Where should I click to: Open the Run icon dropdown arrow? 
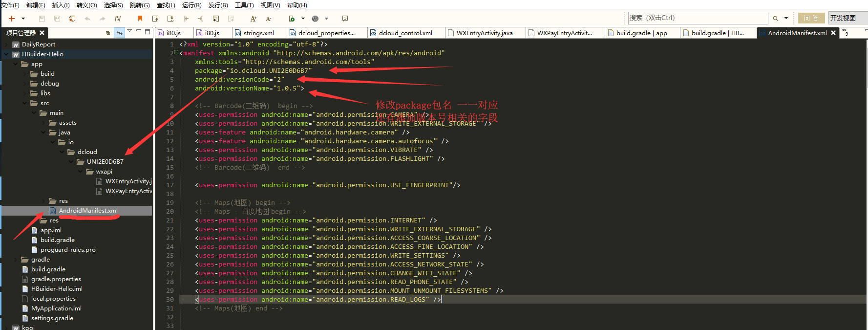click(x=303, y=19)
